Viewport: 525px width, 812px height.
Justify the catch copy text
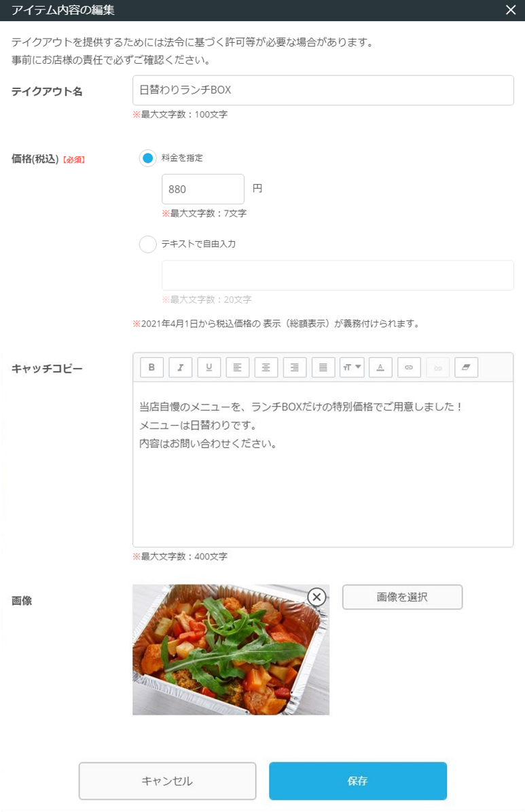323,367
